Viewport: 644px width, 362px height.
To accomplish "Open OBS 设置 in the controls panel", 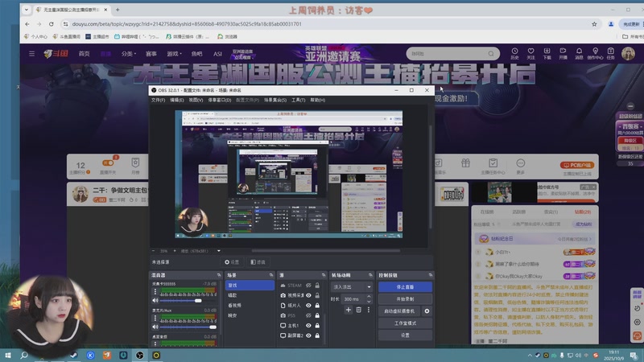I will point(405,335).
